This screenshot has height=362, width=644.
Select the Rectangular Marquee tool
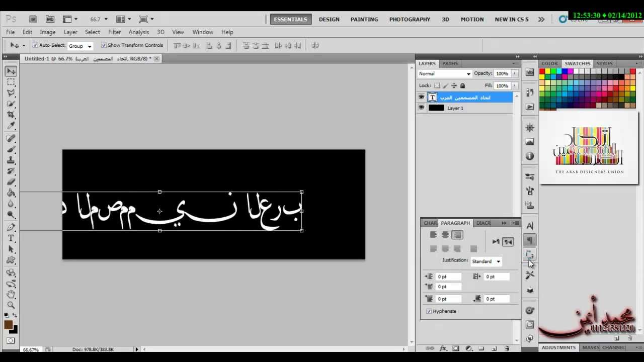[x=11, y=82]
